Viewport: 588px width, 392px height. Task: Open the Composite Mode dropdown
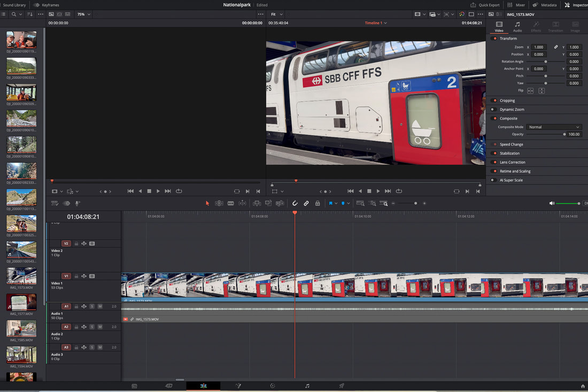click(553, 127)
